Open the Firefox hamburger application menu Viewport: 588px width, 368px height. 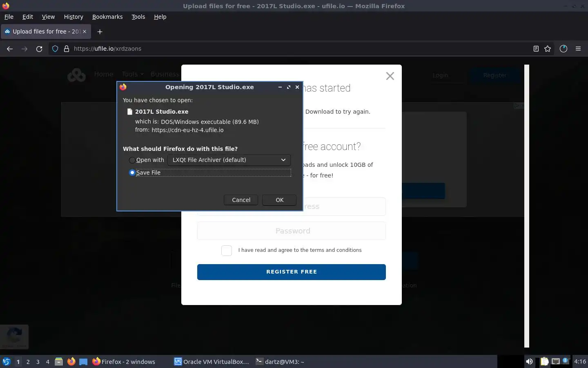(x=578, y=49)
